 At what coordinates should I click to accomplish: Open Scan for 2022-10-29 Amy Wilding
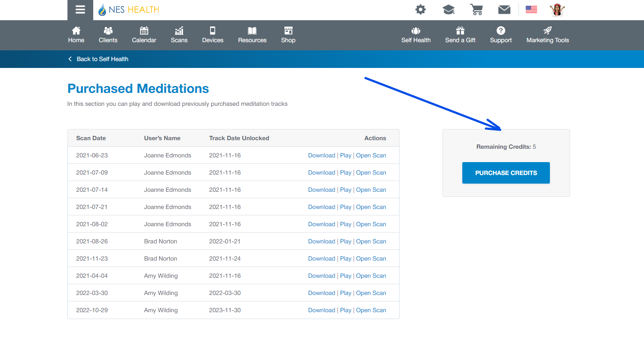[371, 310]
